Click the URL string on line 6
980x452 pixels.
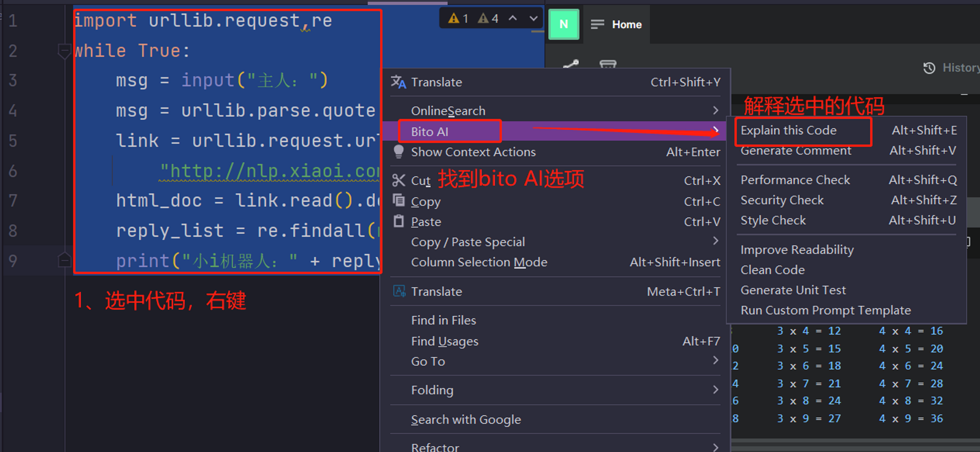(269, 171)
